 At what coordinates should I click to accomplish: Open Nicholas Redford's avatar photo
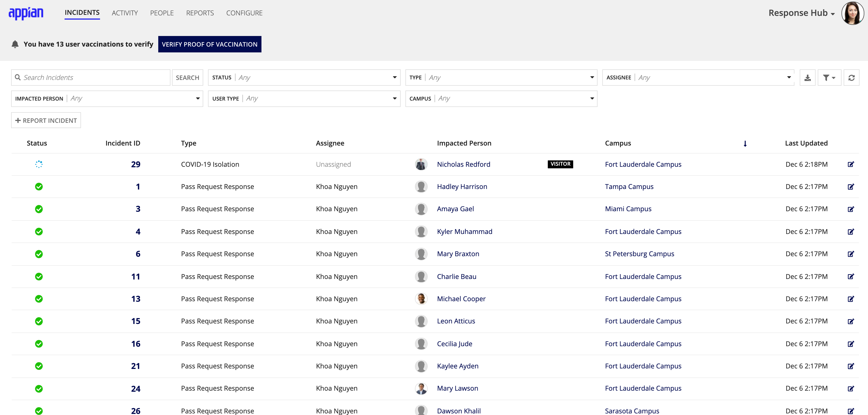(x=421, y=164)
